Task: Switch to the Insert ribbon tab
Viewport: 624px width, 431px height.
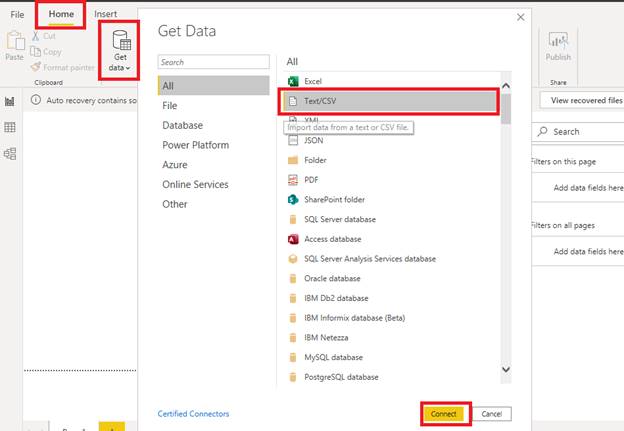Action: coord(105,14)
